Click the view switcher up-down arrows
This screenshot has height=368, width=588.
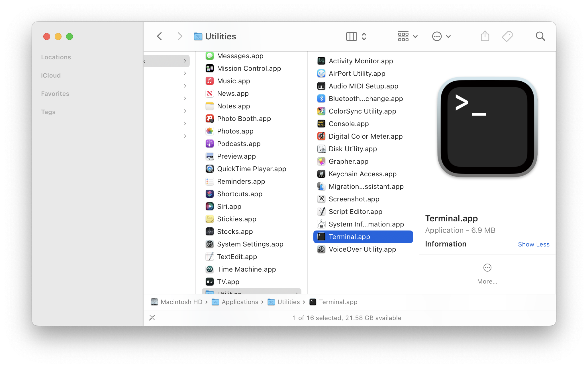click(364, 37)
